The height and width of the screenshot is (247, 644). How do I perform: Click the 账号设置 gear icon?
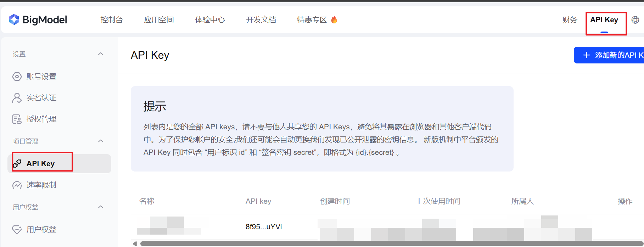(x=17, y=77)
